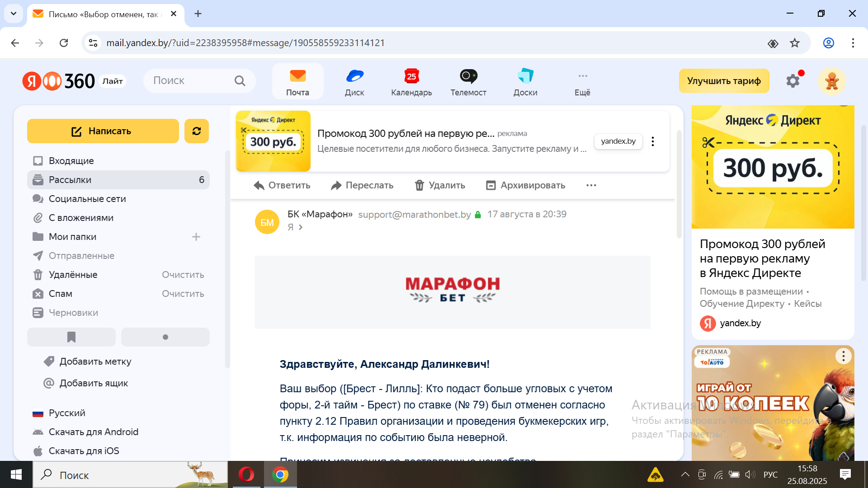Screen dimensions: 868x488
Task: Open the Социальные сети folder
Action: click(118, 199)
